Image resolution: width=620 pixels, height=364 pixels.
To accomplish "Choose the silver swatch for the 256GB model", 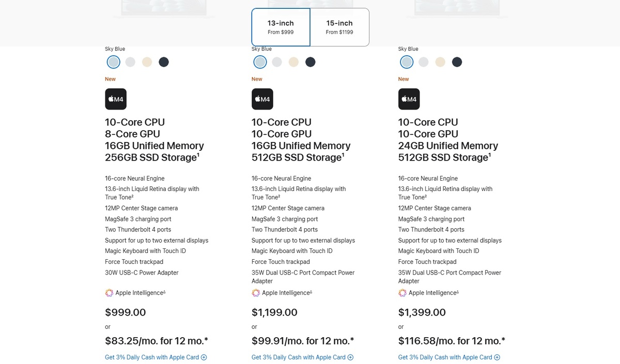I will [130, 62].
